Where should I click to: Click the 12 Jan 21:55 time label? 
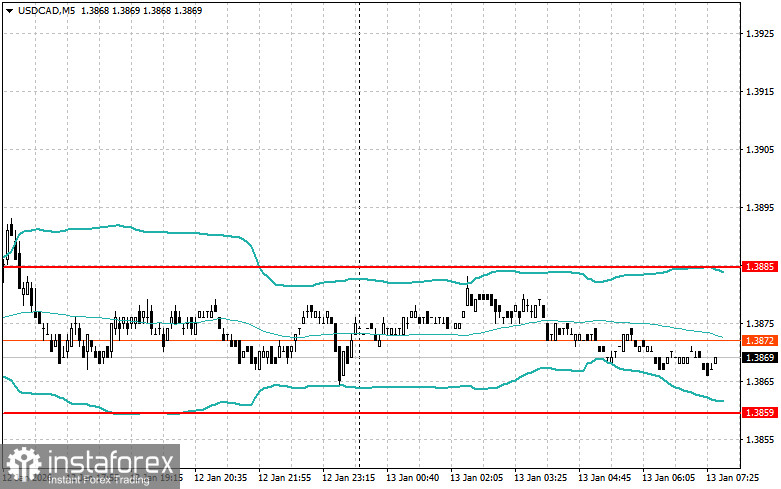[x=284, y=478]
